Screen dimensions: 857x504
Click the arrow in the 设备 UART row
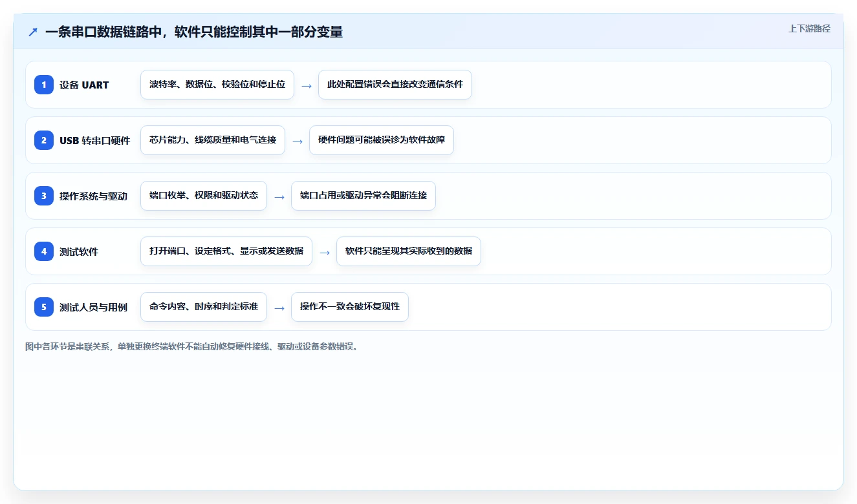[x=307, y=85]
